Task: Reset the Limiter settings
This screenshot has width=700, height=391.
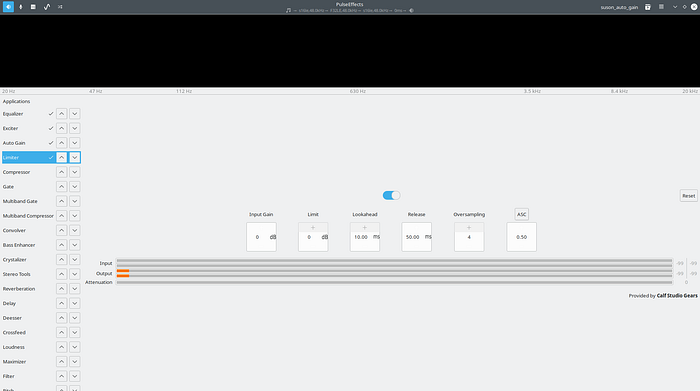Action: click(688, 196)
